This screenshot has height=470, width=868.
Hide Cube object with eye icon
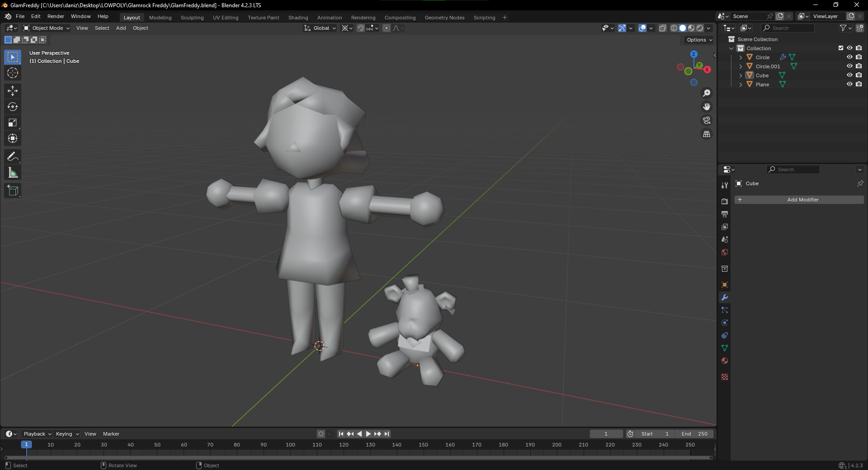point(849,75)
